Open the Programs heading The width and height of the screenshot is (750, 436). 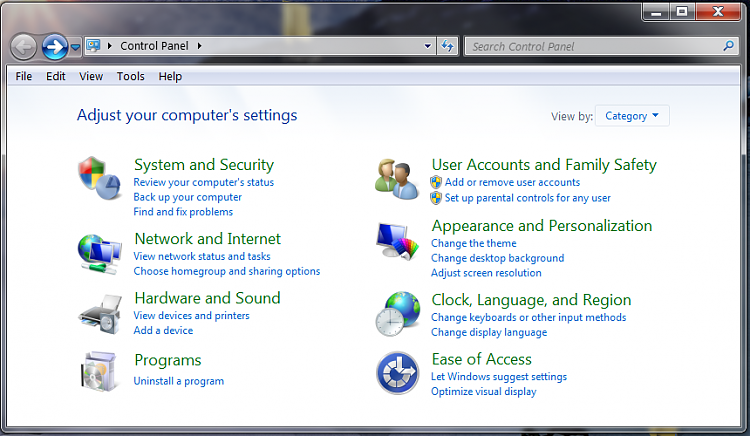point(168,360)
